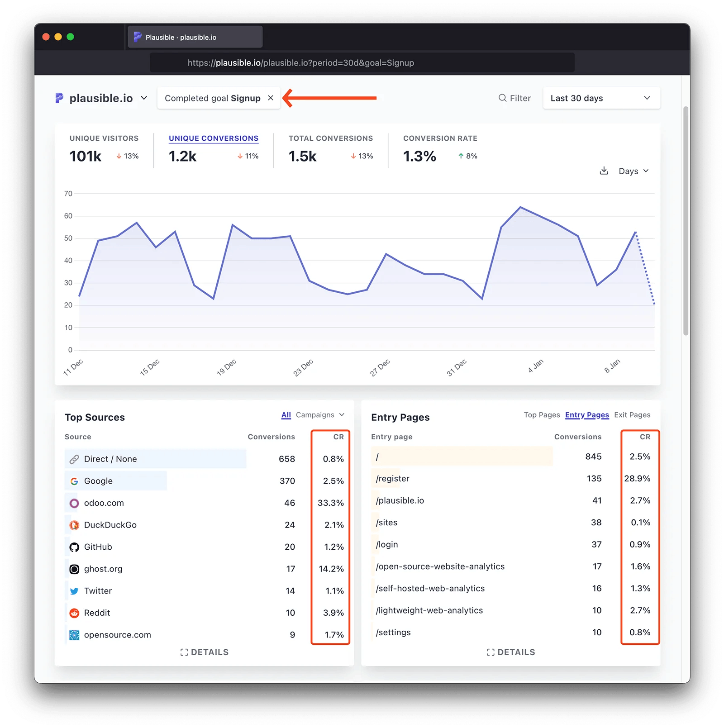724x728 pixels.
Task: Select the GitHub icon in Top Sources
Action: click(74, 547)
